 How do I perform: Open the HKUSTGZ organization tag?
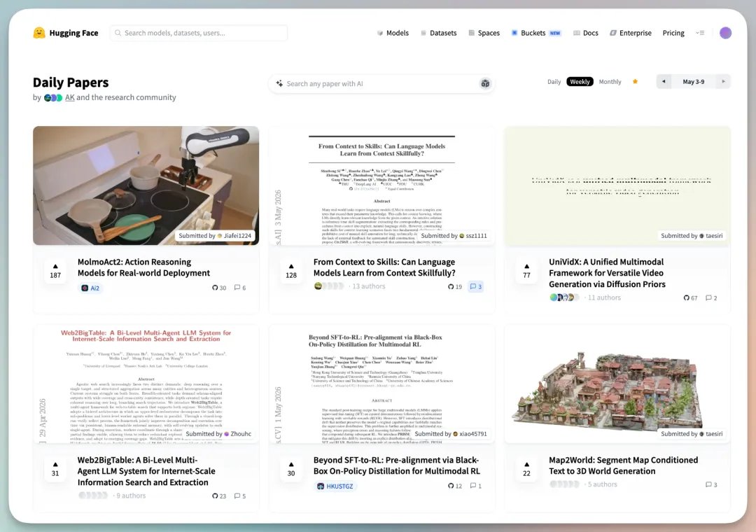[x=335, y=486]
